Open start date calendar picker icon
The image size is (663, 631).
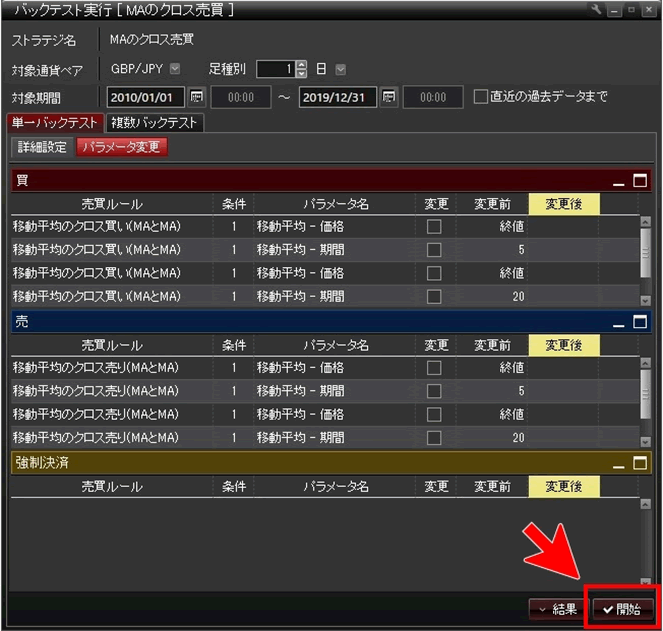[x=196, y=97]
